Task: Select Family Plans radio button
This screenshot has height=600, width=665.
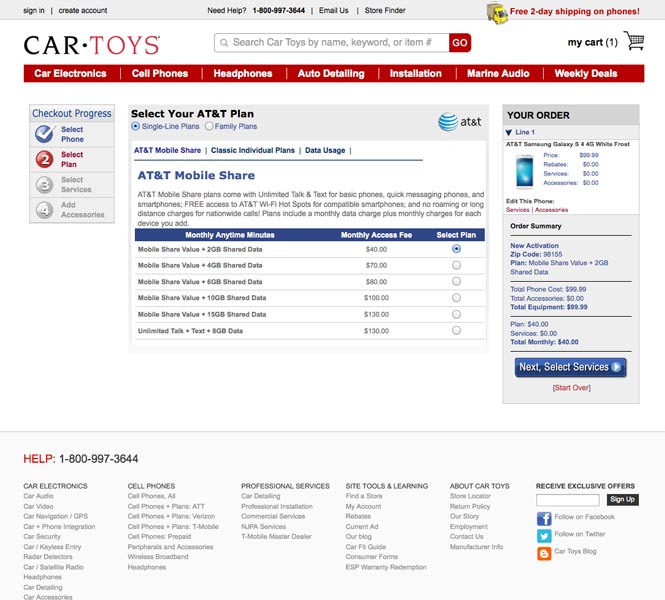Action: click(x=209, y=126)
